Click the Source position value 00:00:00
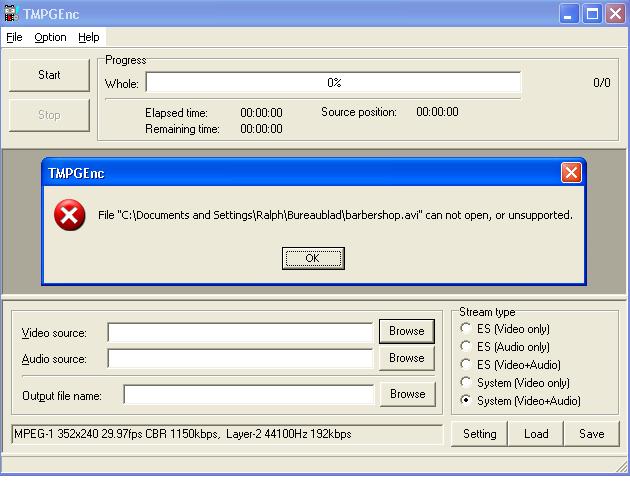Viewport: 630px width, 483px height. click(x=437, y=112)
